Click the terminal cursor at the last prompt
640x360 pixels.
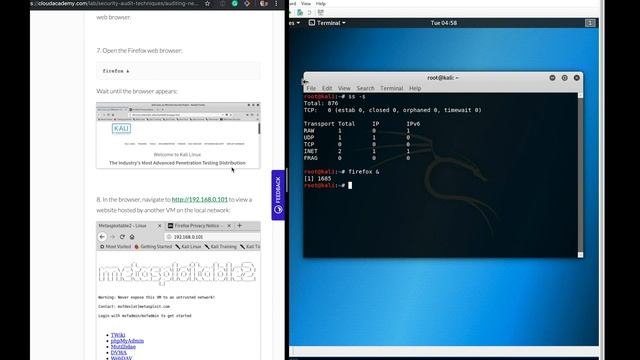[x=350, y=185]
